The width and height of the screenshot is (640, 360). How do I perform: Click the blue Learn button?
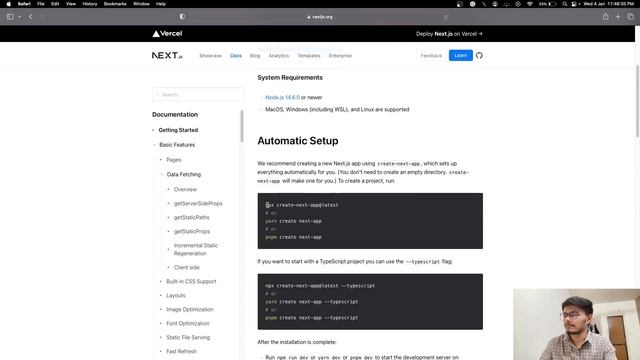point(461,55)
